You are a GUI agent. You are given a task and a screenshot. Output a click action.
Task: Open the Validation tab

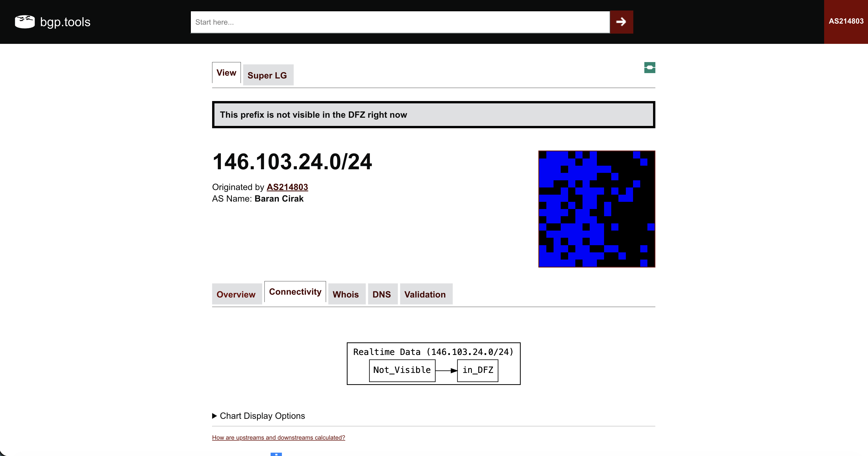(x=426, y=294)
